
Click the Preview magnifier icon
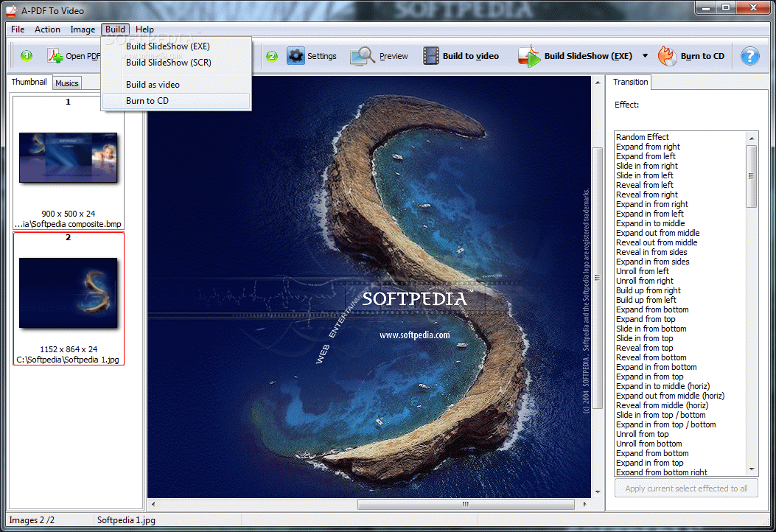click(x=363, y=56)
